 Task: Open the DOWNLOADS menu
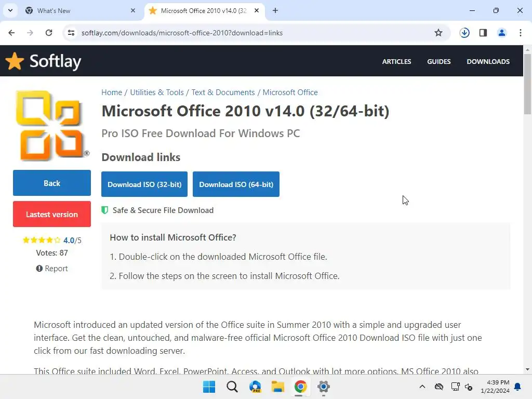tap(488, 61)
